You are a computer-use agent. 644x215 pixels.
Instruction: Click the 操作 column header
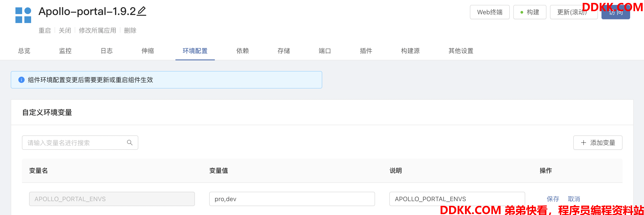[546, 171]
